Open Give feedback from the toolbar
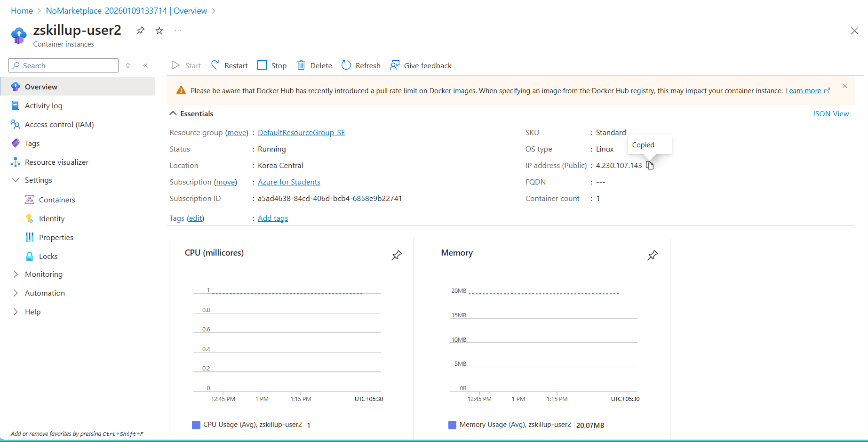The image size is (868, 442). click(421, 65)
